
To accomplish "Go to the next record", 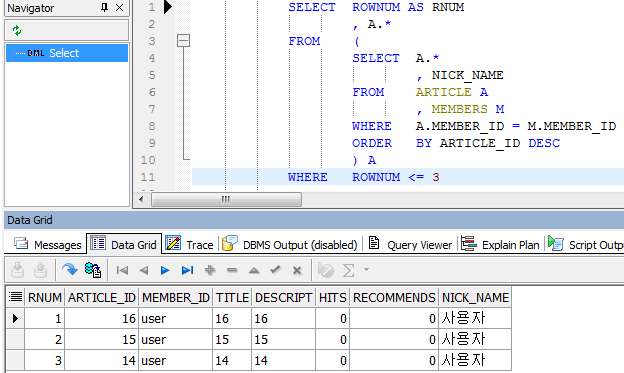I will tap(165, 271).
